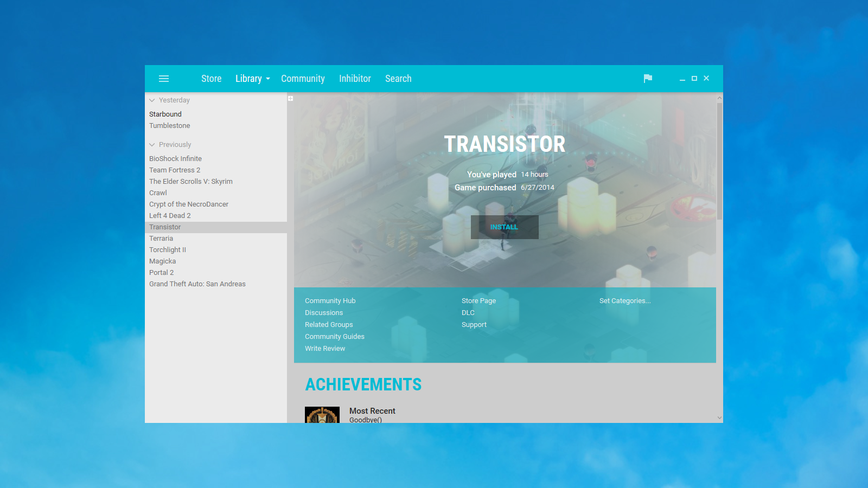Click the vertical scrollbar thumb
The width and height of the screenshot is (868, 488).
pyautogui.click(x=719, y=161)
